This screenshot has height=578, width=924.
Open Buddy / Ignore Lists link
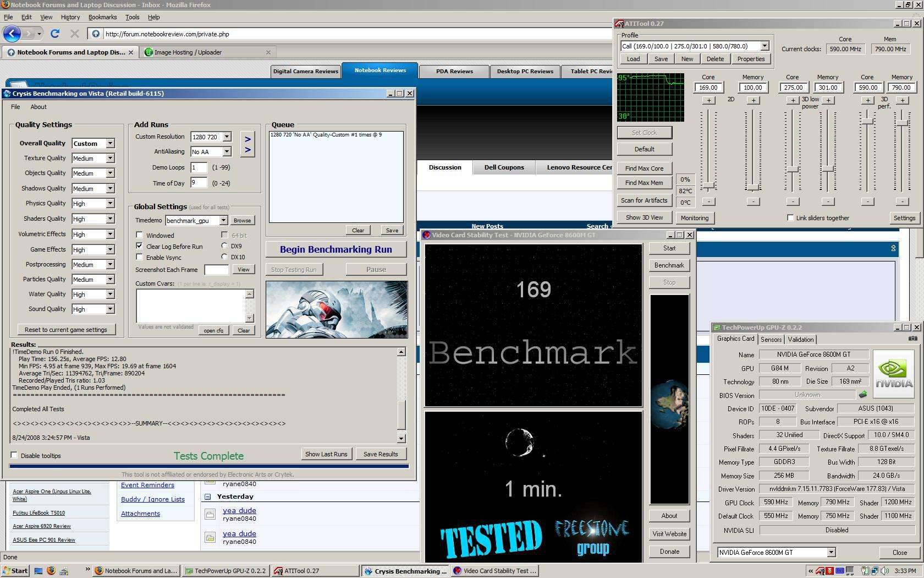tap(153, 499)
